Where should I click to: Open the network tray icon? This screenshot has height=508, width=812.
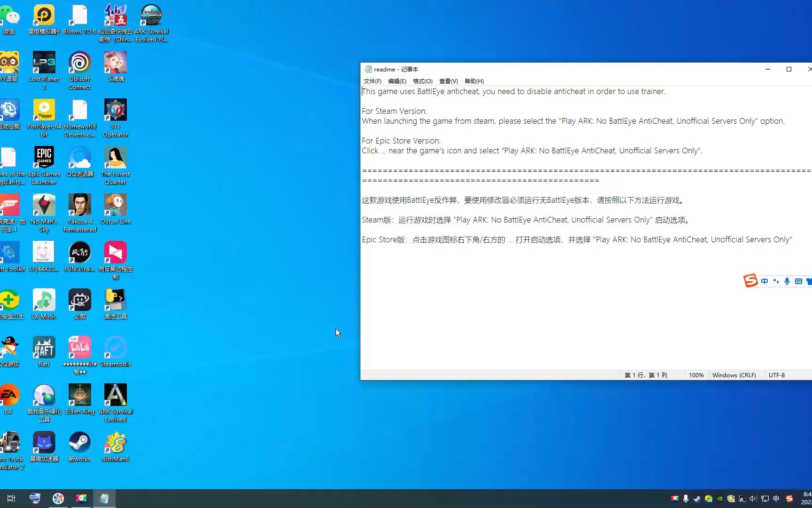tap(765, 499)
